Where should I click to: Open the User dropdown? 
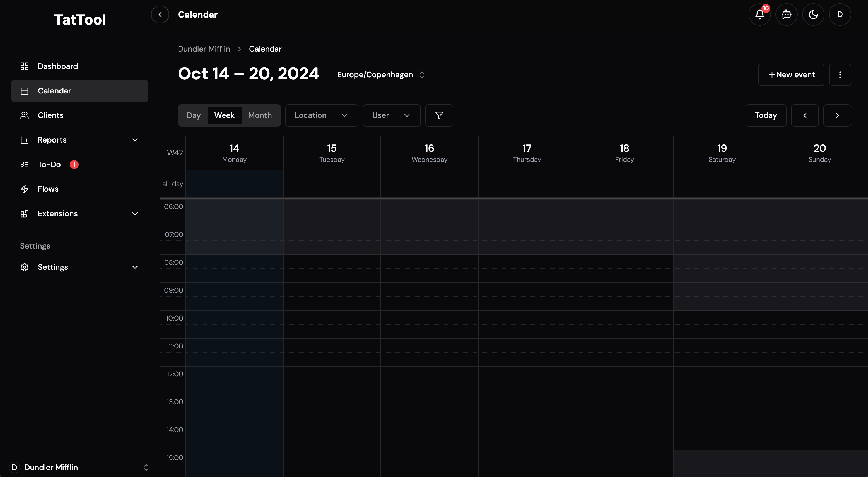coord(392,116)
